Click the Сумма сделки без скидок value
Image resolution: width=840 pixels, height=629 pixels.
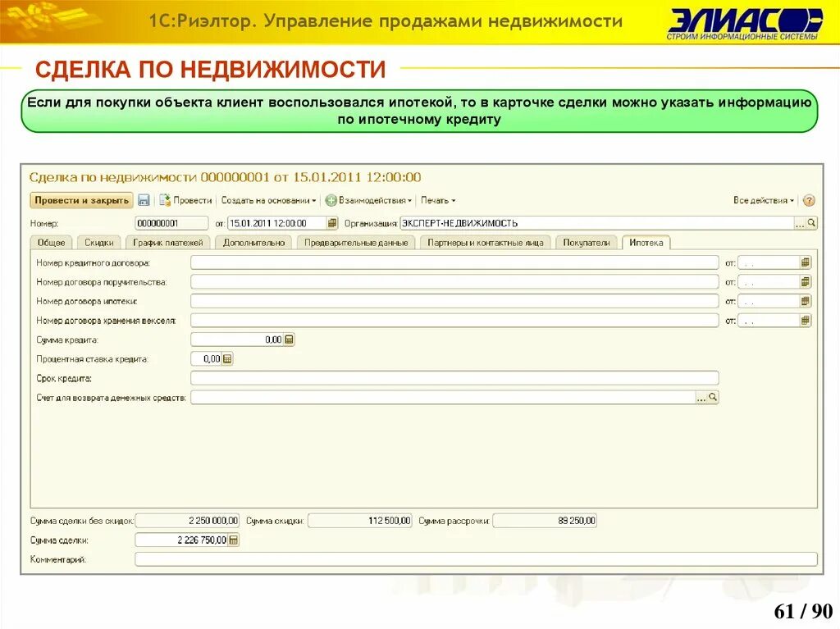[188, 520]
